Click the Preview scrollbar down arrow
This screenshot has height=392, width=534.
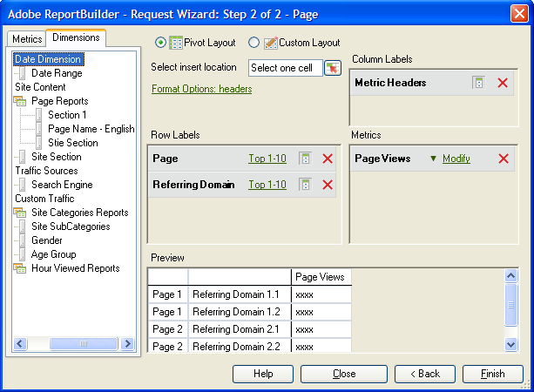click(x=510, y=344)
